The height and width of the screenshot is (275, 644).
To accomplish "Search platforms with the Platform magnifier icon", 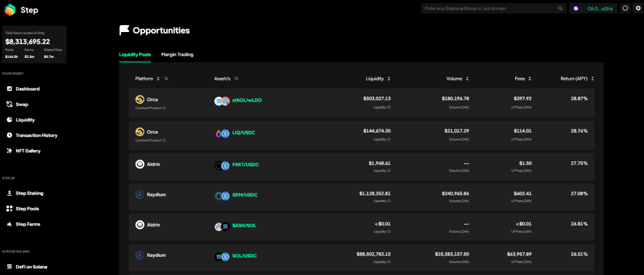I will (x=166, y=78).
